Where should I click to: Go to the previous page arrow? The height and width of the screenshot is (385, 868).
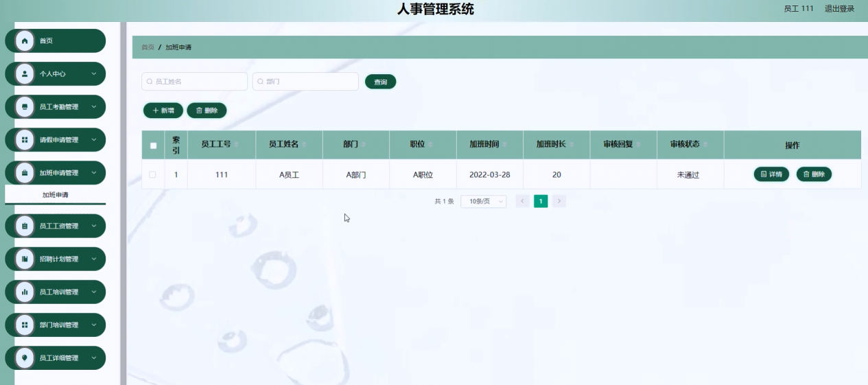[522, 201]
